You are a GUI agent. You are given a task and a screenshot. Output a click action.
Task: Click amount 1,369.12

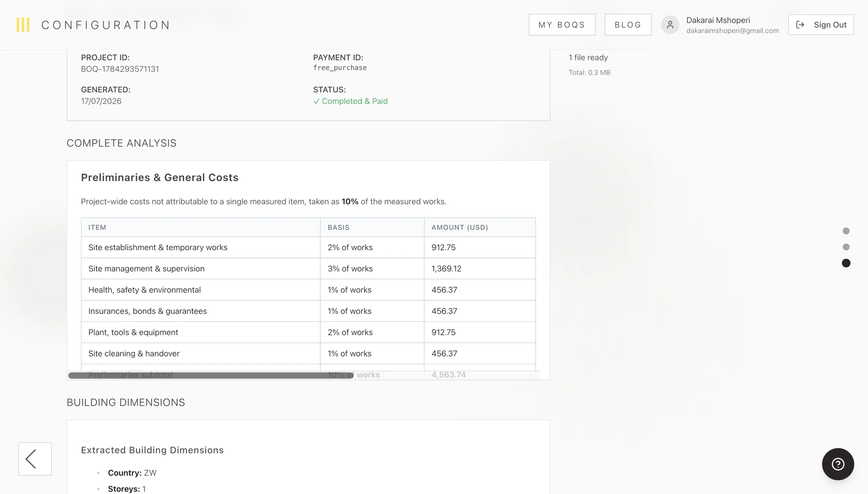coord(446,268)
